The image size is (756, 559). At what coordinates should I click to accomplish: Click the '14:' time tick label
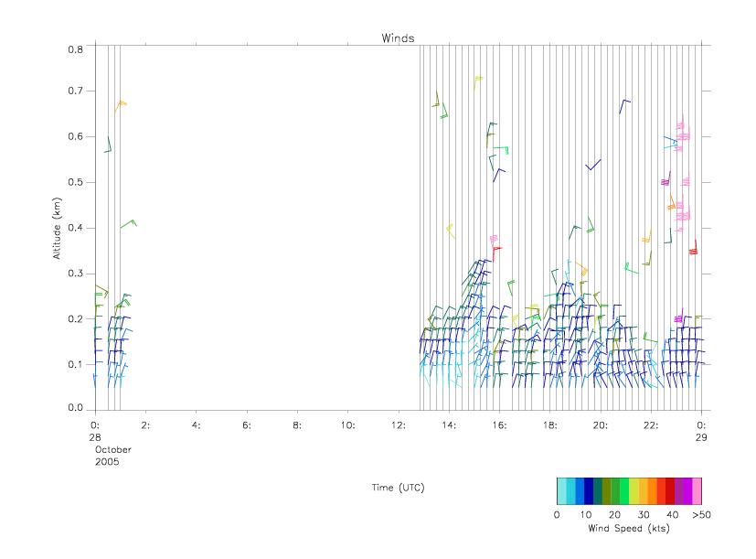(449, 425)
